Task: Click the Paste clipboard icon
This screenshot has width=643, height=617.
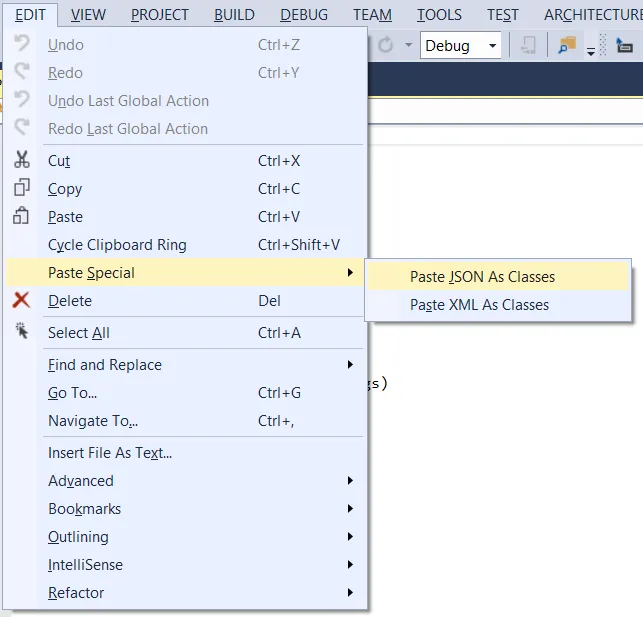Action: point(21,216)
